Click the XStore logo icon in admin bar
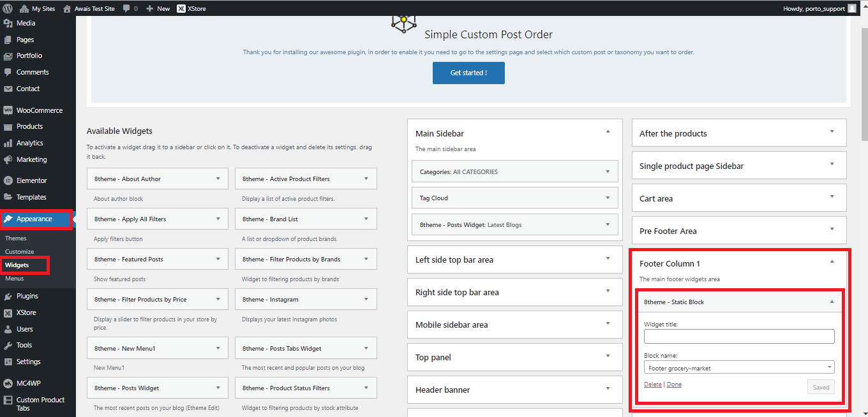 click(181, 8)
